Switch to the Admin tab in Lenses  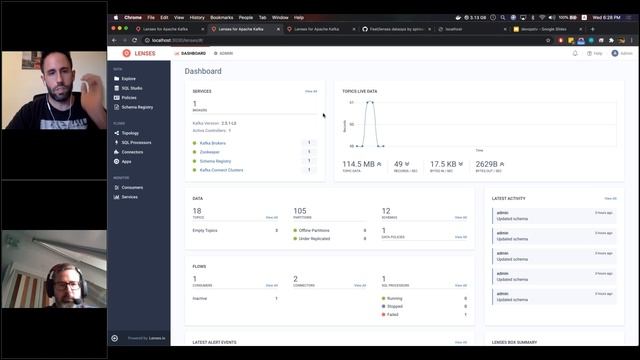[224, 53]
